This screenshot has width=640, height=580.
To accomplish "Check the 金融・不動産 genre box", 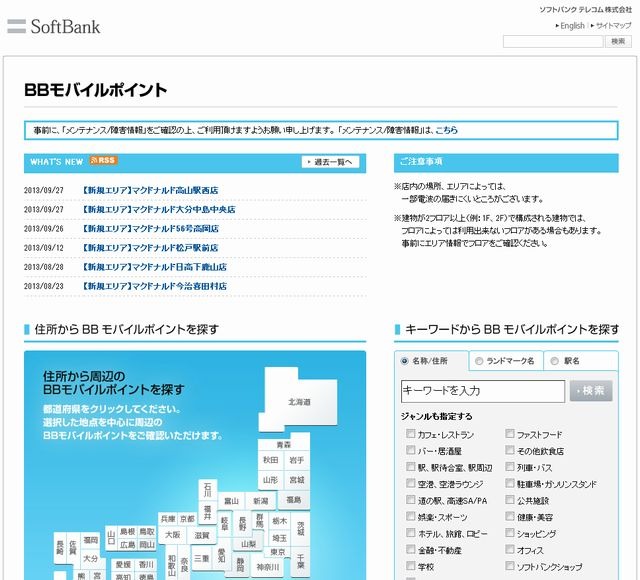I will [411, 549].
